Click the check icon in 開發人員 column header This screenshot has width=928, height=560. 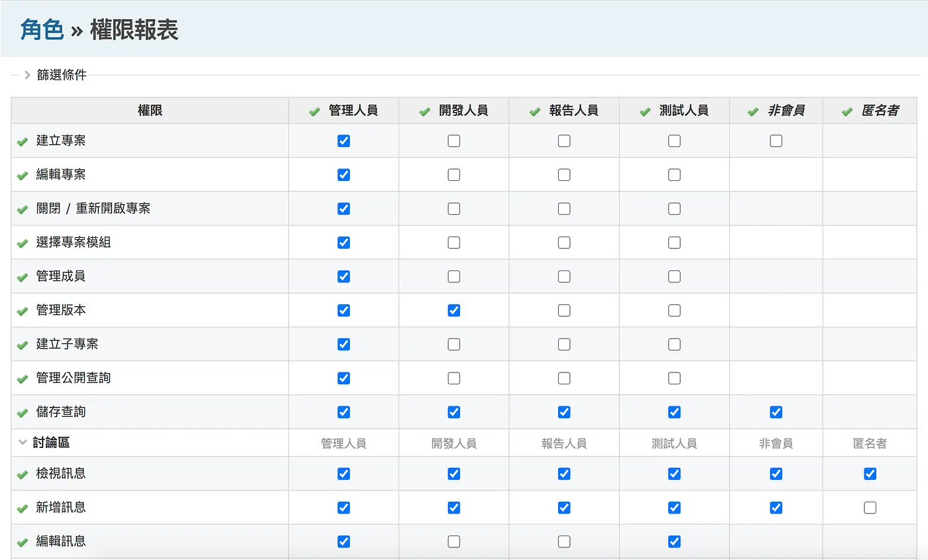pyautogui.click(x=425, y=111)
